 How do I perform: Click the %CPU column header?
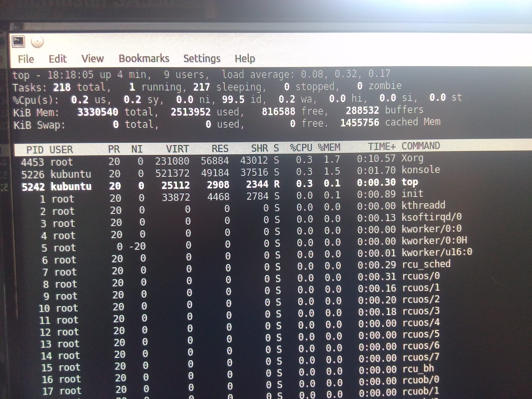click(x=301, y=148)
